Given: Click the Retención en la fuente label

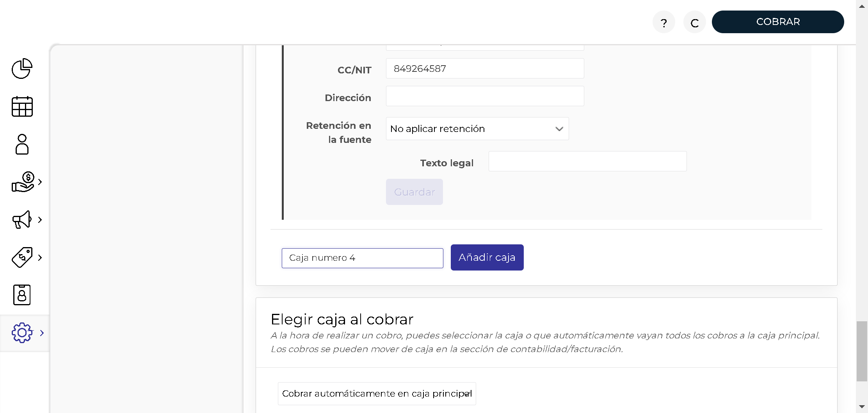Looking at the screenshot, I should pyautogui.click(x=338, y=132).
